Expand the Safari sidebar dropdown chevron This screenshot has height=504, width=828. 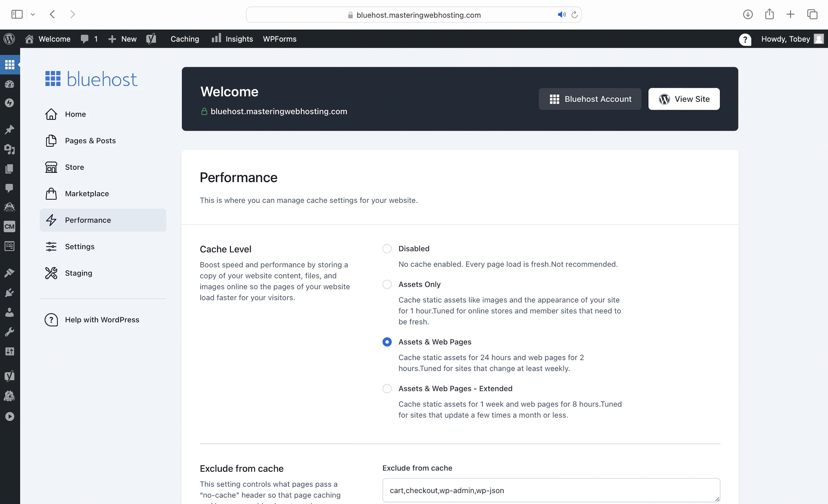(33, 14)
